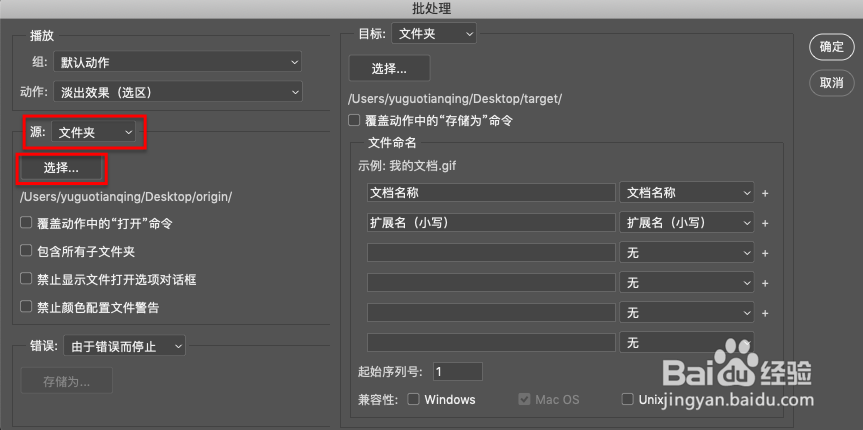
Task: Toggle the Mac OS compatibility checkbox
Action: 524,399
